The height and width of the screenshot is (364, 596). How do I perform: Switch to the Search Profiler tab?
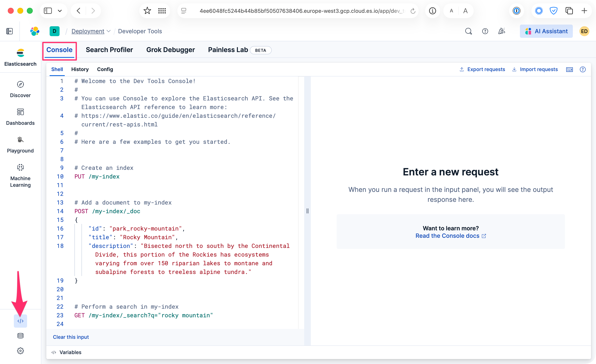[x=109, y=50]
